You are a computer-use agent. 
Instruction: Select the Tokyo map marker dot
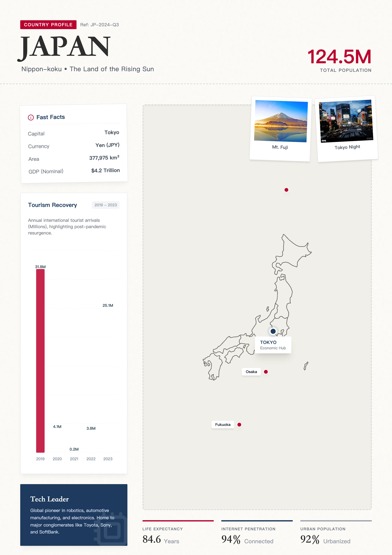(x=273, y=331)
